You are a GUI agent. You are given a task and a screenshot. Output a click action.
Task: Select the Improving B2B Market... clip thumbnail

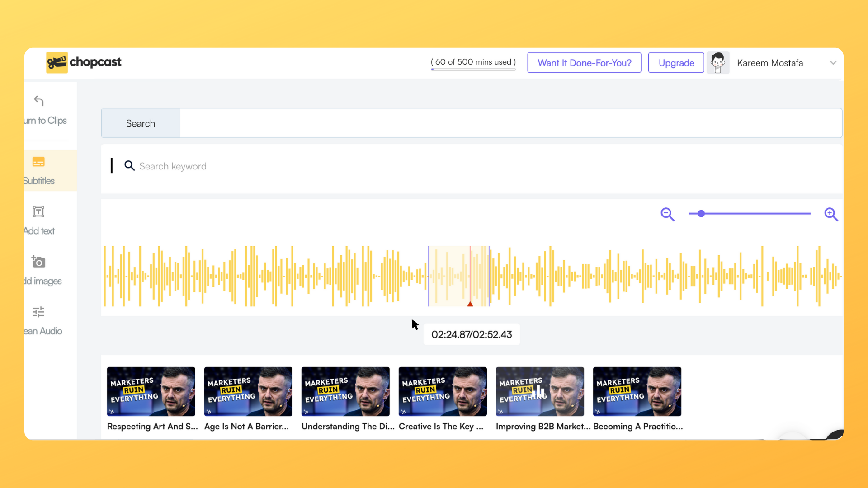[x=539, y=391]
